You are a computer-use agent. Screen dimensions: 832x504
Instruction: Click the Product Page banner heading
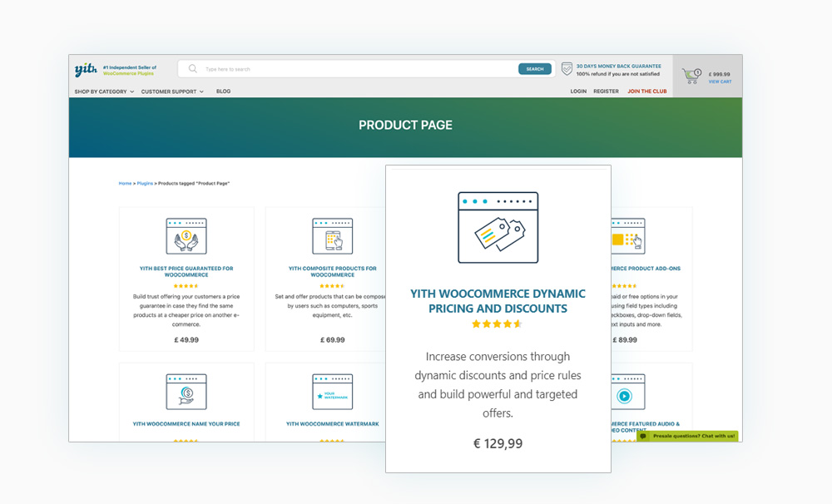[405, 126]
